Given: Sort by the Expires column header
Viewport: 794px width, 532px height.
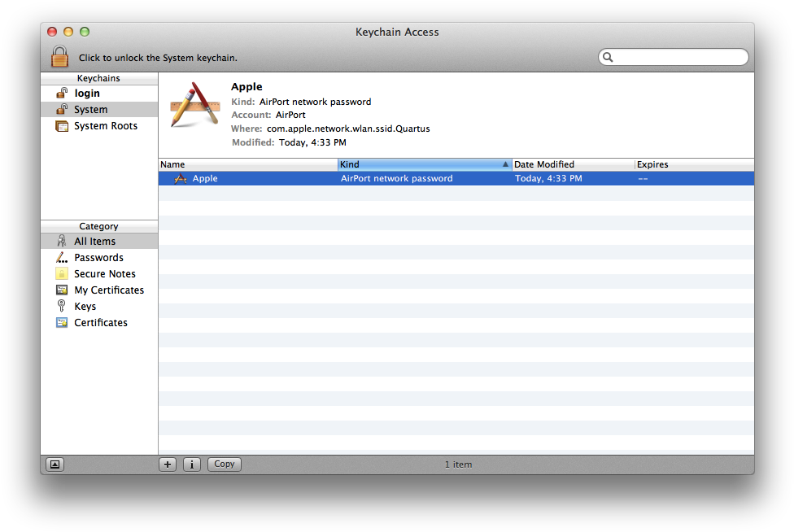Looking at the screenshot, I should (692, 164).
